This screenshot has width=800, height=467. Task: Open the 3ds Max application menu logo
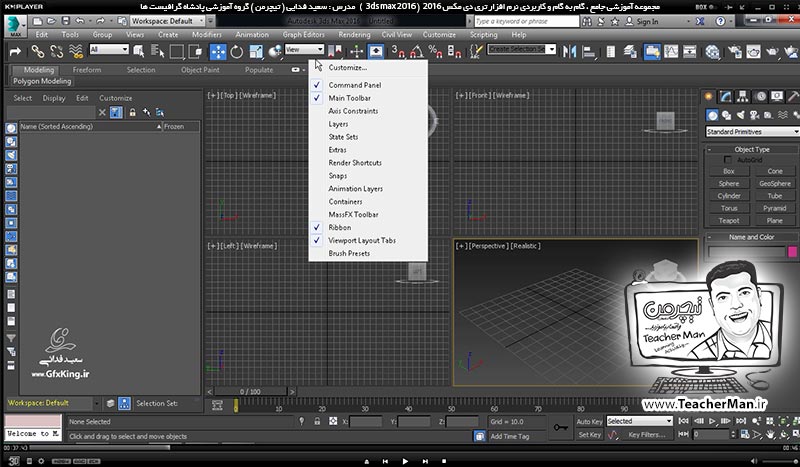tap(15, 26)
